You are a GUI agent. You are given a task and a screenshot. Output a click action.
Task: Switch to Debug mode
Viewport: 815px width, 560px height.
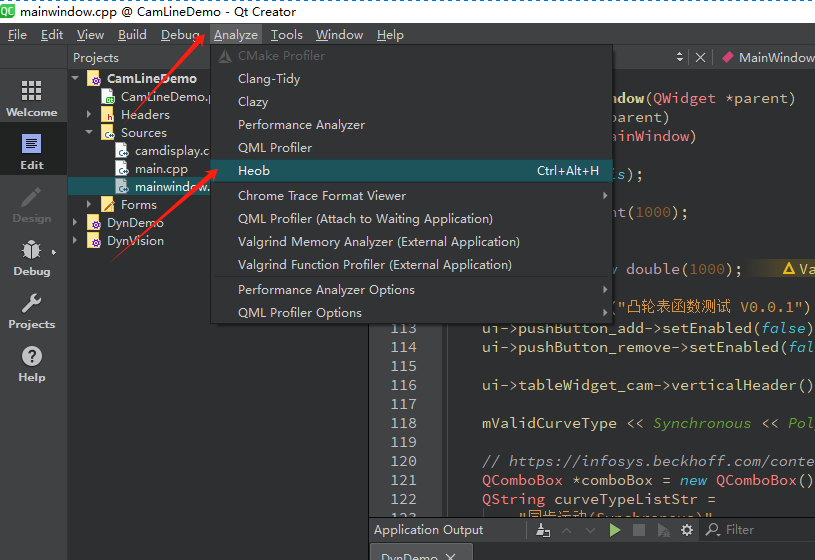(x=32, y=258)
